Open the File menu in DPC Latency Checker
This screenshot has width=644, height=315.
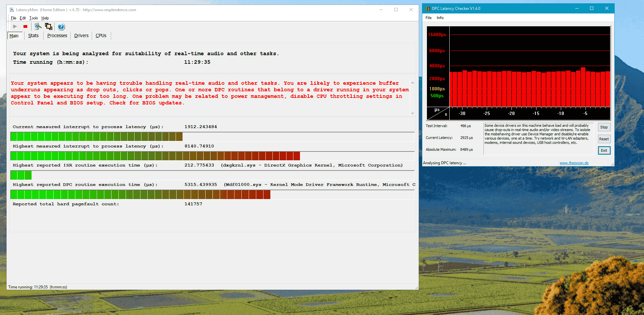(429, 18)
